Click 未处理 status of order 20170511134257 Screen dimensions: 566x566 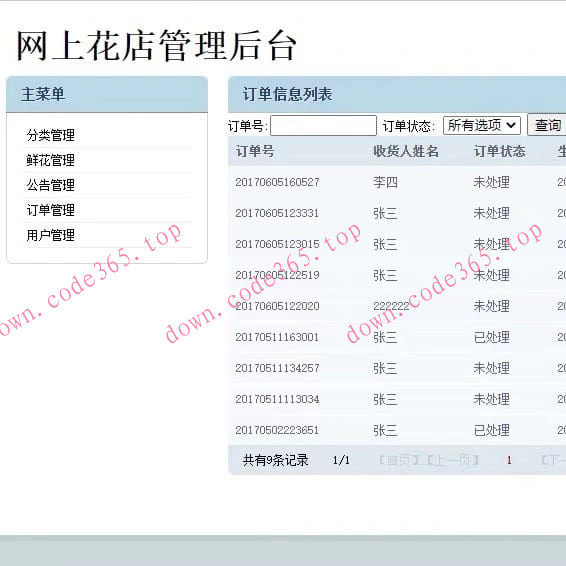(492, 368)
